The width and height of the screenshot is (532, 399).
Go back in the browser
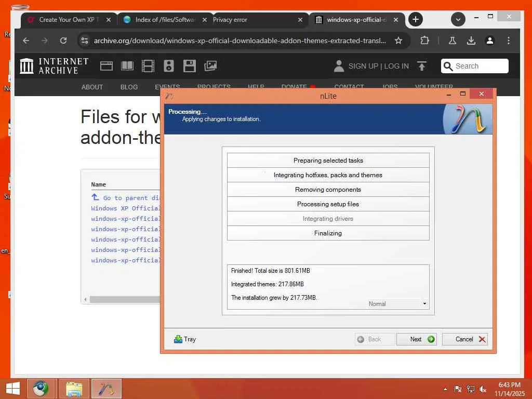pos(26,41)
